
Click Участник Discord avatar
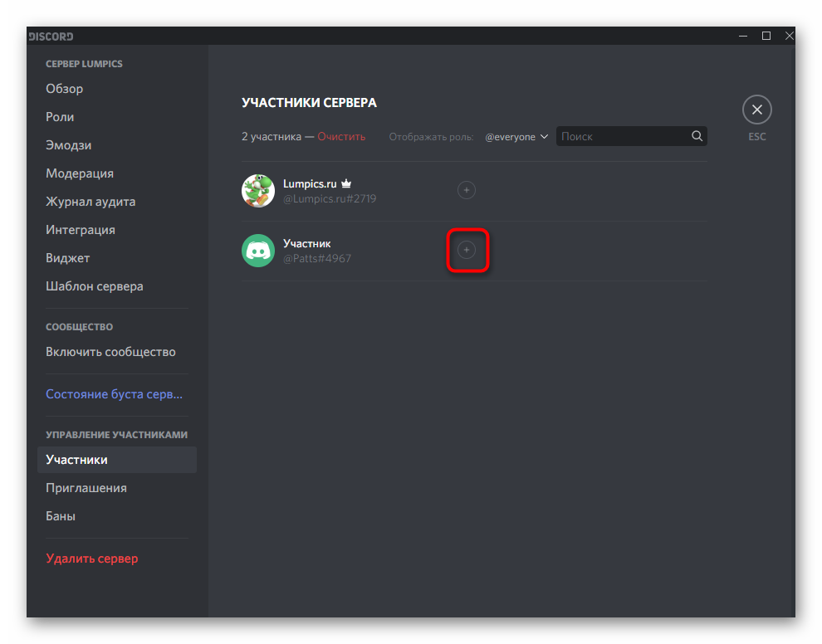tap(258, 251)
